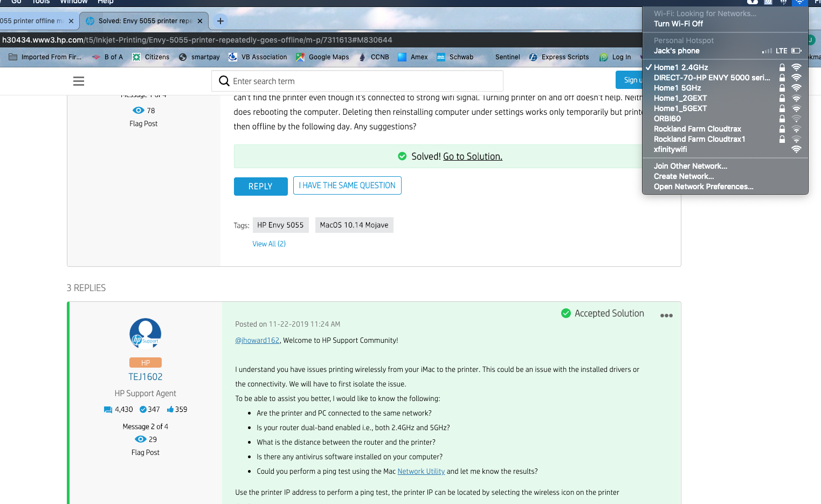Select the Home1 5GHz network
This screenshot has width=821, height=504.
(x=725, y=88)
